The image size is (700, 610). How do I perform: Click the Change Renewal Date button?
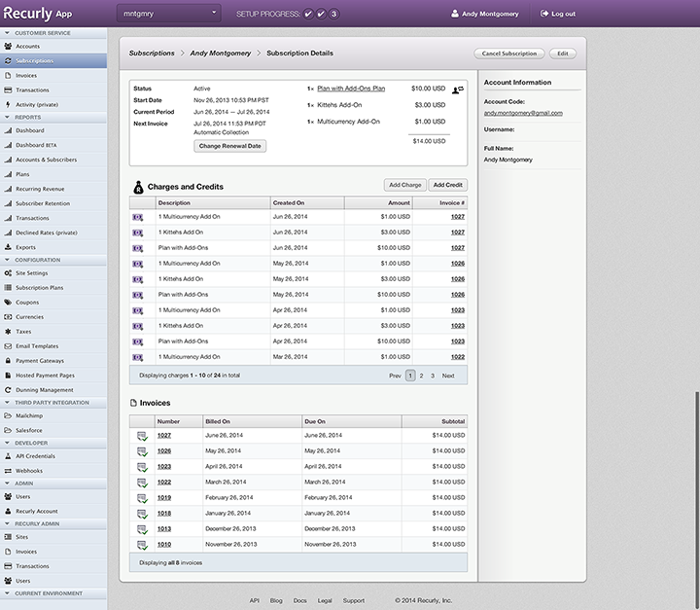(x=230, y=145)
